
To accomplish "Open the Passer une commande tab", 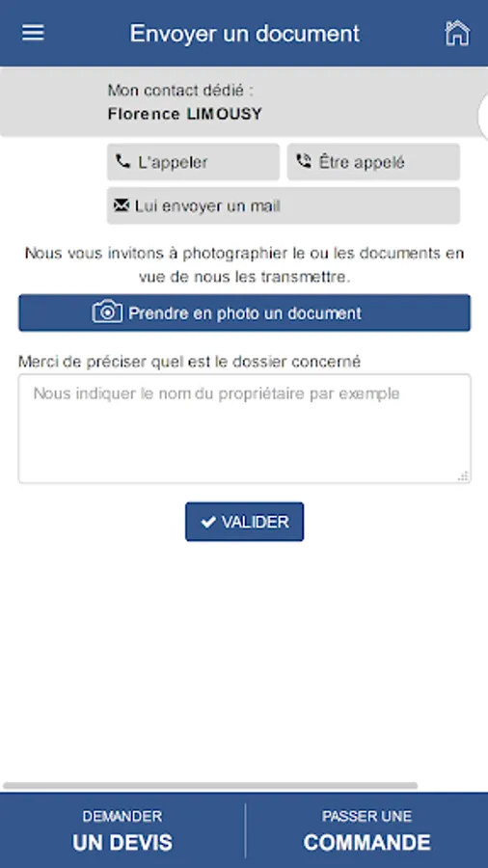I will [366, 830].
